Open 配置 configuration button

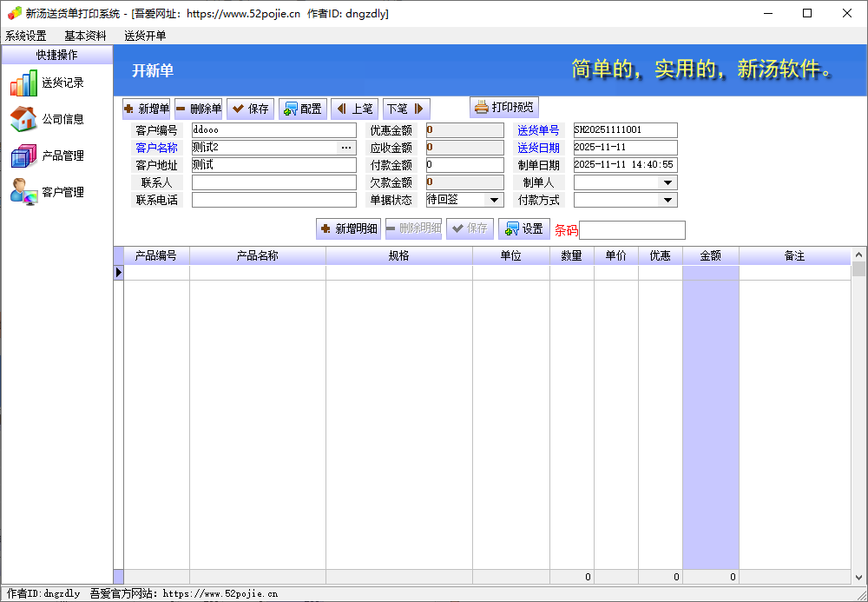click(x=303, y=109)
